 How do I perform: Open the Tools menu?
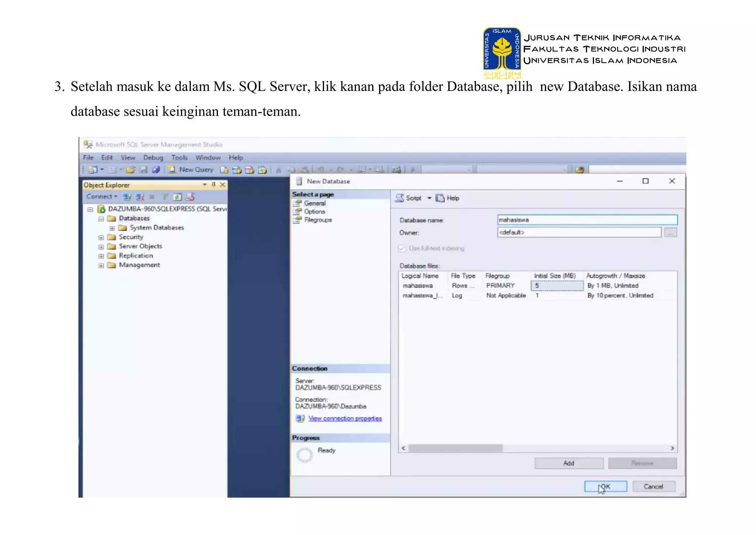(x=179, y=158)
